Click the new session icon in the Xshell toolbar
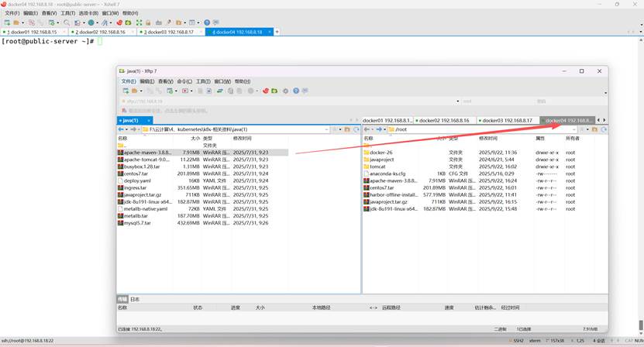Image resolution: width=644 pixels, height=347 pixels. (7, 22)
